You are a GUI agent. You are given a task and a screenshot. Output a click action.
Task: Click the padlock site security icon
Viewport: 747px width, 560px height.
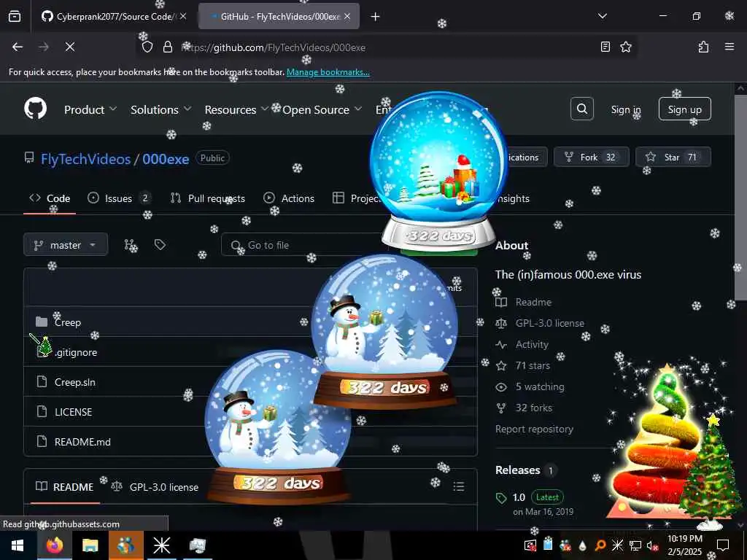[167, 47]
